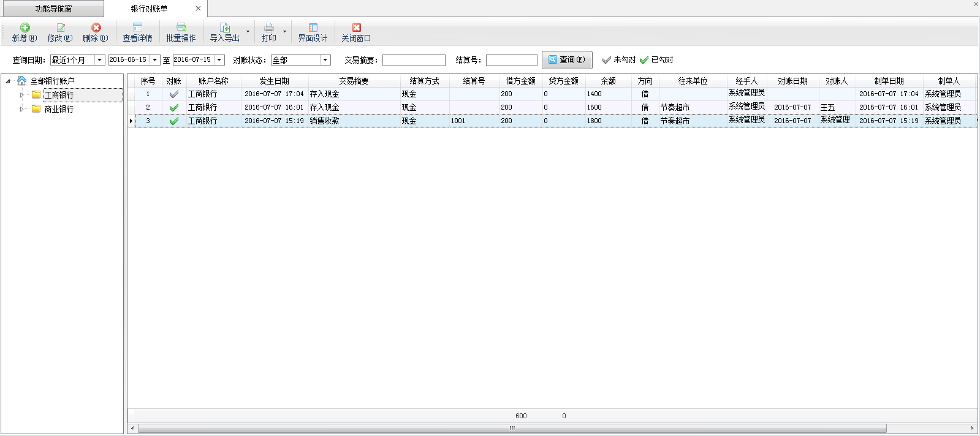The image size is (980, 436).
Task: Click the 打印 print icon
Action: pos(268,28)
